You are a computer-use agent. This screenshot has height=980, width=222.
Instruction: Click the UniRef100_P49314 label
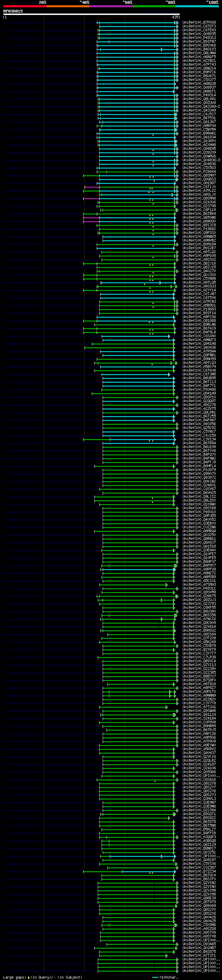[199, 95]
